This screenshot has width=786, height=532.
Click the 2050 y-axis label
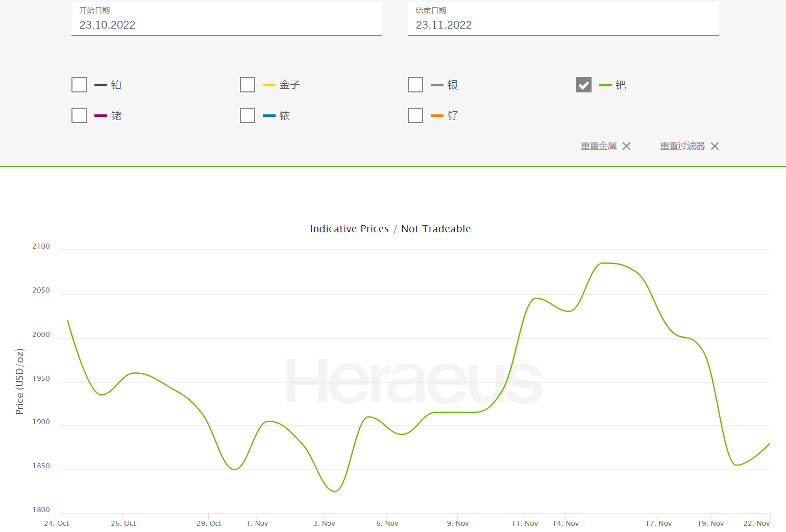(x=41, y=290)
